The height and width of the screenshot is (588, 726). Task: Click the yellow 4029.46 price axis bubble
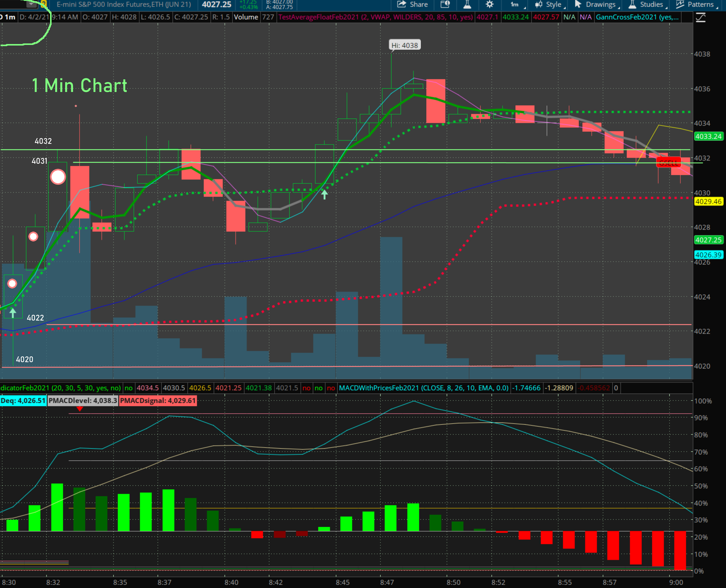point(709,201)
